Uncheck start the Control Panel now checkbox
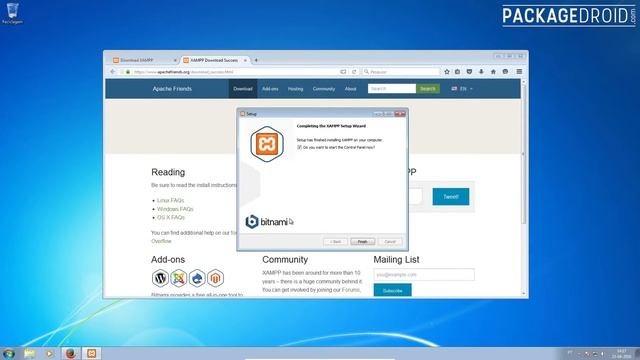Screen dimensions: 640x360 click(x=299, y=147)
